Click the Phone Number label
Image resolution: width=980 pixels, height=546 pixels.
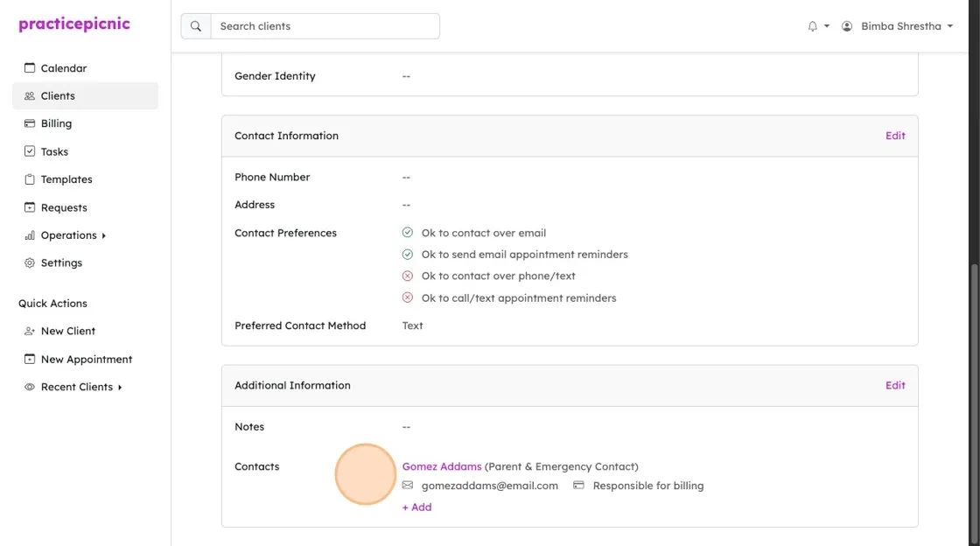[272, 178]
